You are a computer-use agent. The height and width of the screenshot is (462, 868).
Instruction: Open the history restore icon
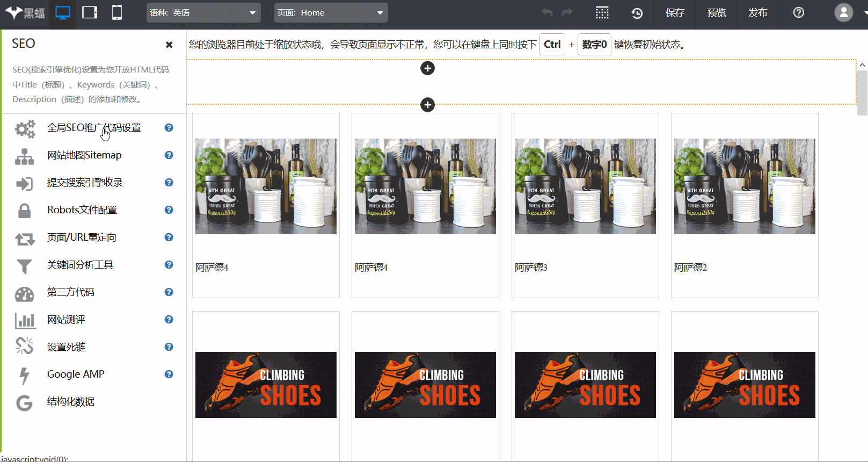pos(637,13)
